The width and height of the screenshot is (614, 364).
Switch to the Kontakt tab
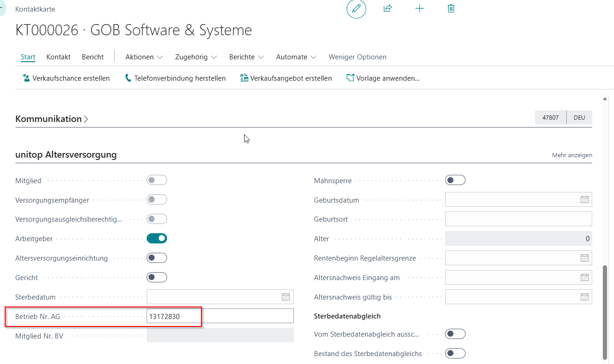click(x=58, y=57)
